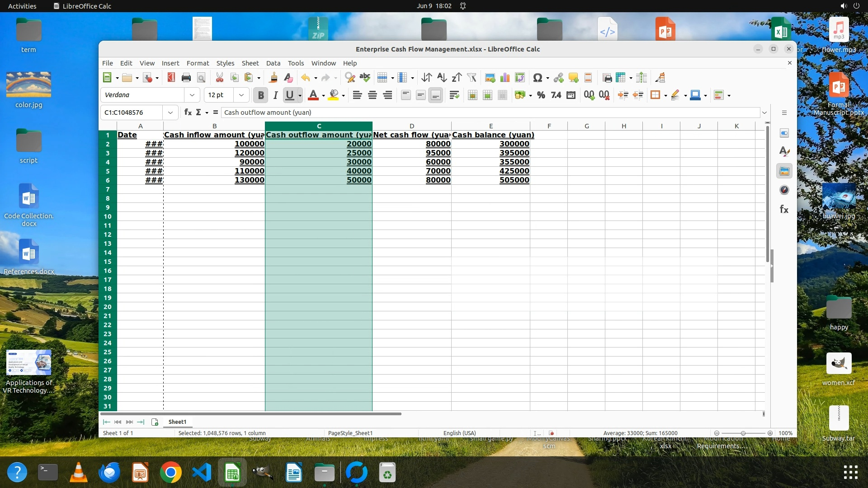Toggle Bold formatting

[260, 95]
